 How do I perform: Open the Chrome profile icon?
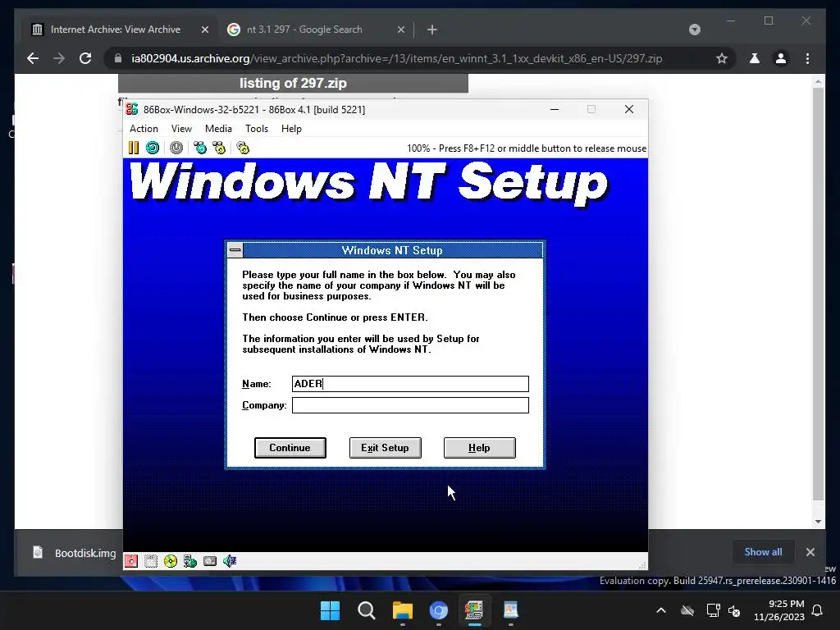(781, 58)
